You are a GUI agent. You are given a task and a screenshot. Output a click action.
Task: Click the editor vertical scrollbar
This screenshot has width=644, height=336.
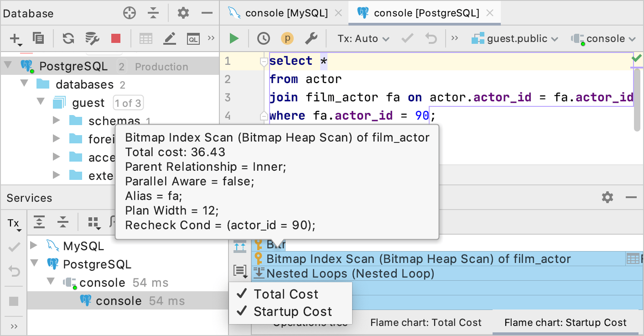[x=638, y=98]
